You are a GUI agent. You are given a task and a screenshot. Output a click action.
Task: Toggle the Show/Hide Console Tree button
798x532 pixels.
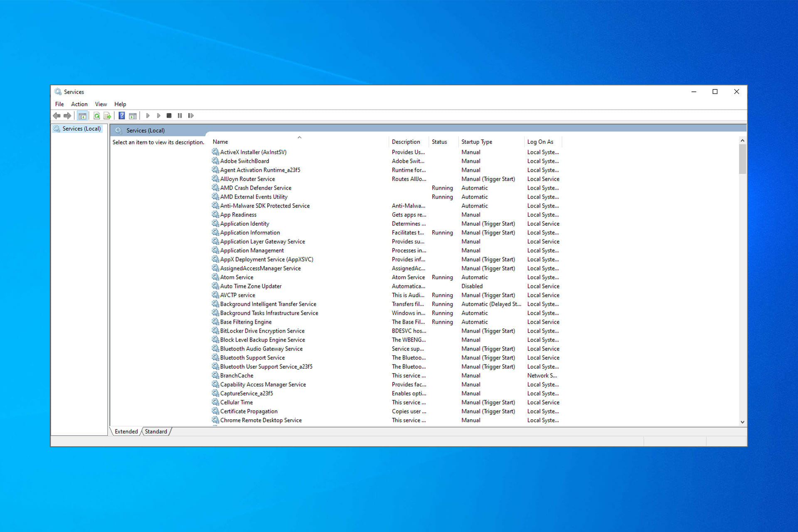[82, 116]
